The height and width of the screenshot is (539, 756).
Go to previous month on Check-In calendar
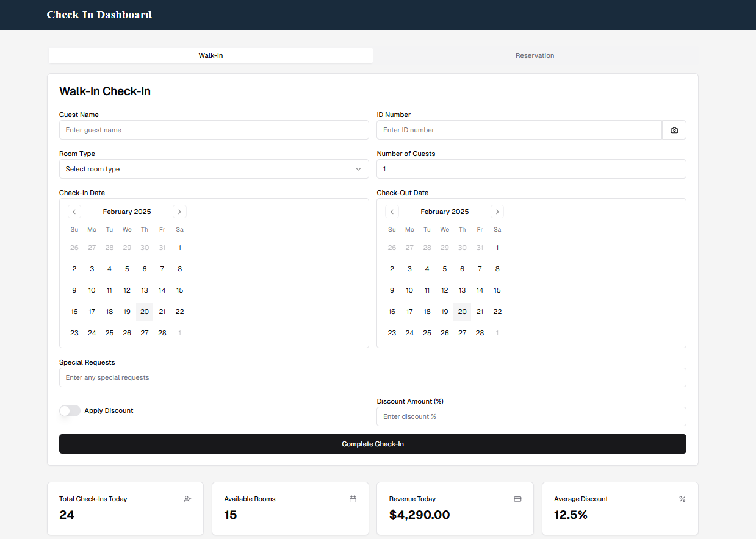(x=74, y=212)
